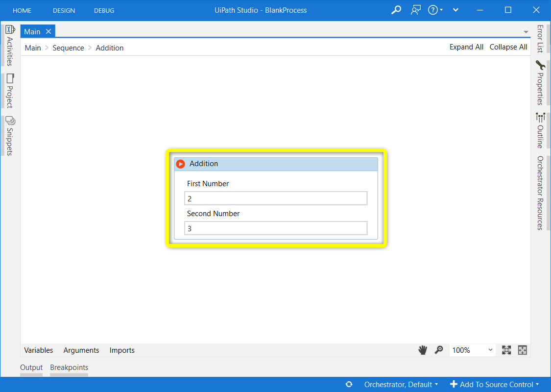Close the Main workflow tab
The height and width of the screenshot is (392, 551).
pos(48,31)
